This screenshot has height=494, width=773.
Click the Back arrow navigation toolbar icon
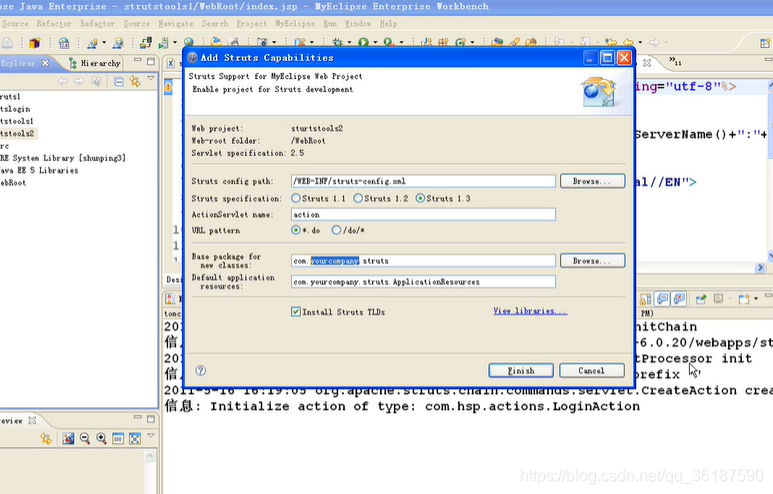coord(629,42)
